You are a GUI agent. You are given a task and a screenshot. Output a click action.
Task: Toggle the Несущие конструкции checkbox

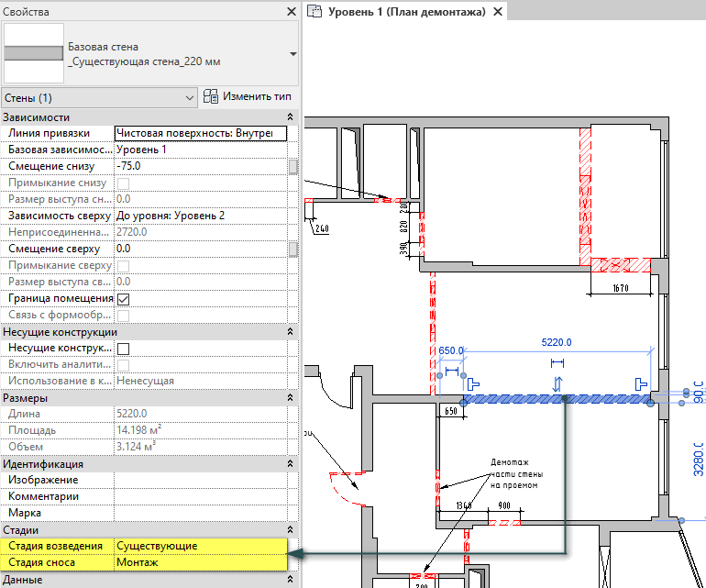[x=123, y=349]
